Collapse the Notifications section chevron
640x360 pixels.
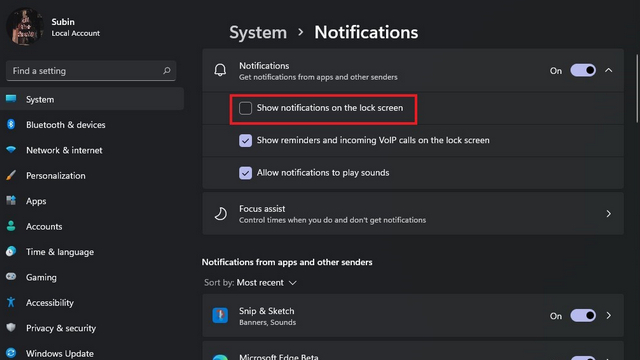point(609,70)
